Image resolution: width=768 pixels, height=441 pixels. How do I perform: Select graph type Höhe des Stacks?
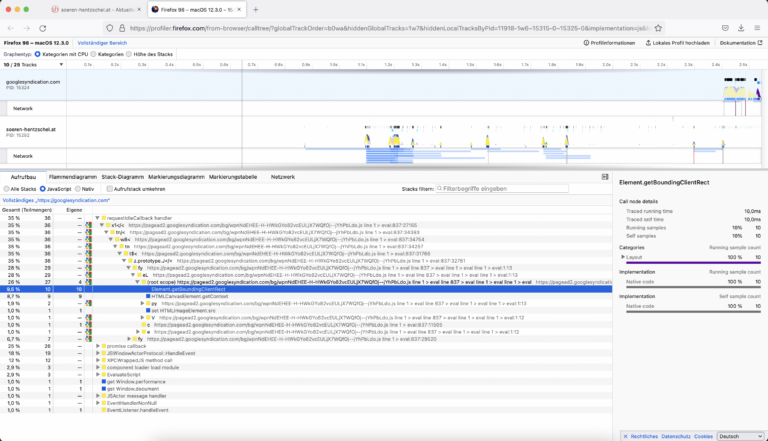[129, 54]
